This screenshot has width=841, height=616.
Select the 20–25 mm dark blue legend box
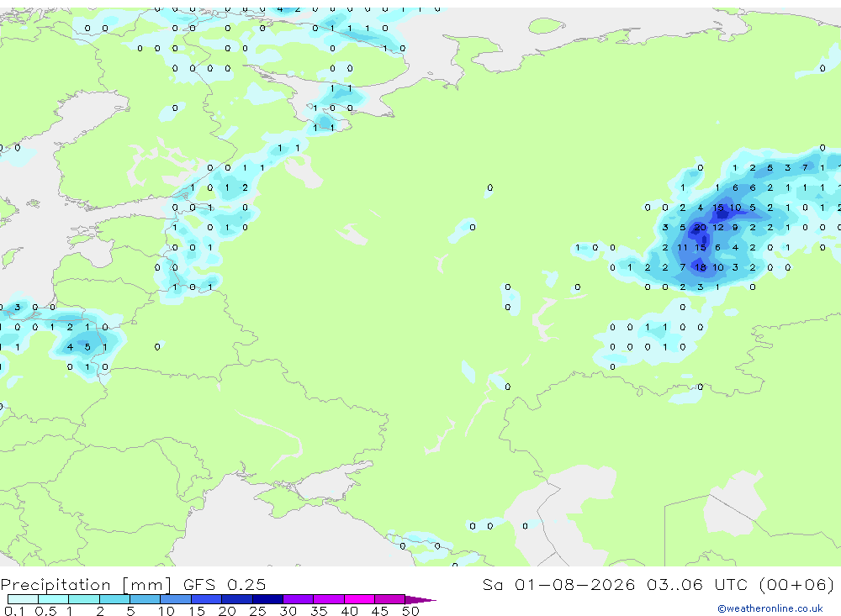tap(237, 599)
